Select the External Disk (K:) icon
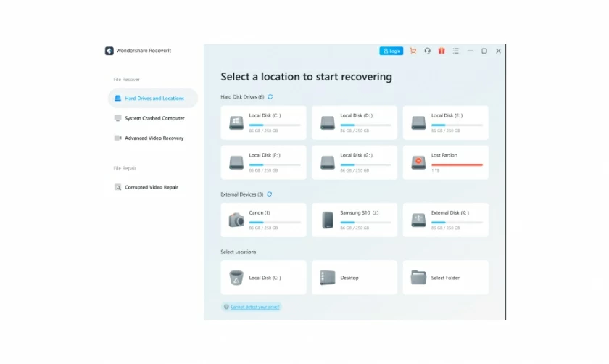Image resolution: width=609 pixels, height=364 pixels. click(x=418, y=220)
